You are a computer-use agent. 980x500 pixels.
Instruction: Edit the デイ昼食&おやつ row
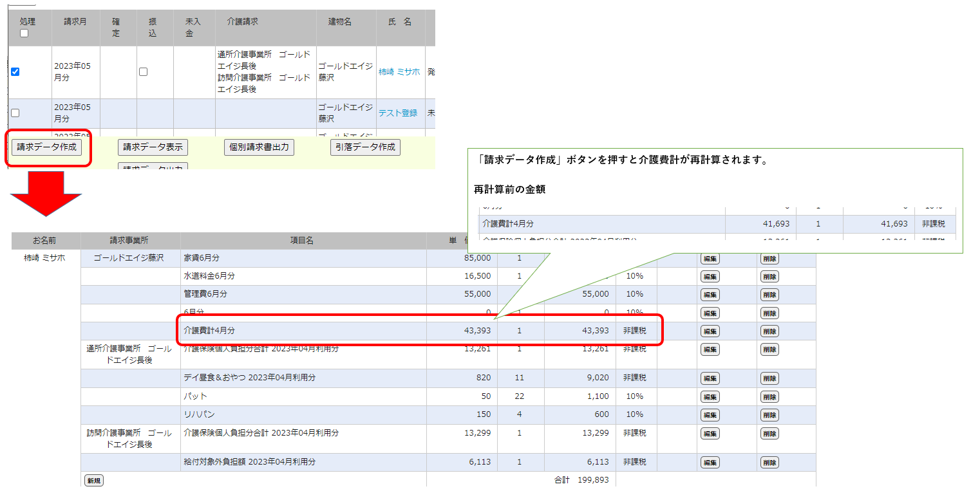pyautogui.click(x=710, y=378)
